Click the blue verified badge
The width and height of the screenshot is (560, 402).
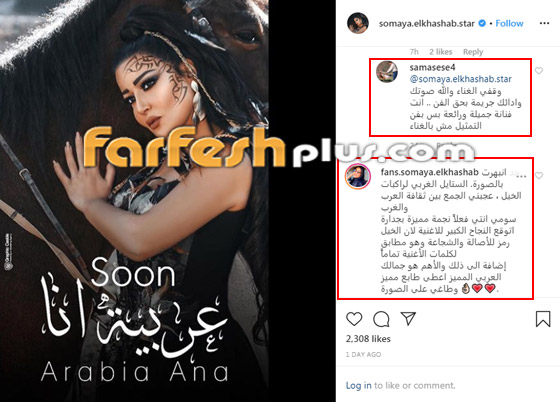[482, 23]
